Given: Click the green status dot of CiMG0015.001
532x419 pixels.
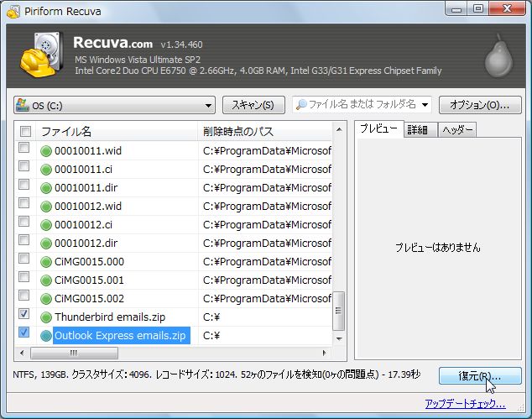Looking at the screenshot, I should 46,280.
